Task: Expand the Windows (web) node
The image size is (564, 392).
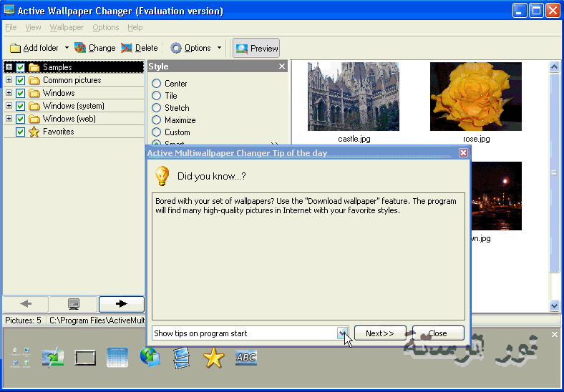Action: pos(9,119)
